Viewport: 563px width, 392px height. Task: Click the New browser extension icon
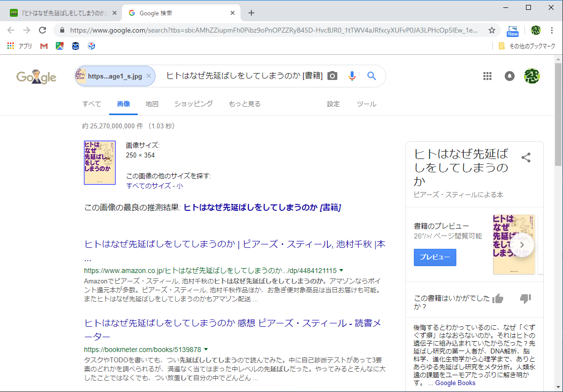(x=513, y=30)
